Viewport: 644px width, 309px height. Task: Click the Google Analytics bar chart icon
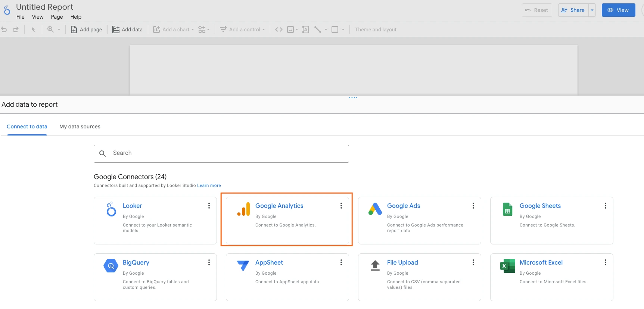pyautogui.click(x=244, y=209)
